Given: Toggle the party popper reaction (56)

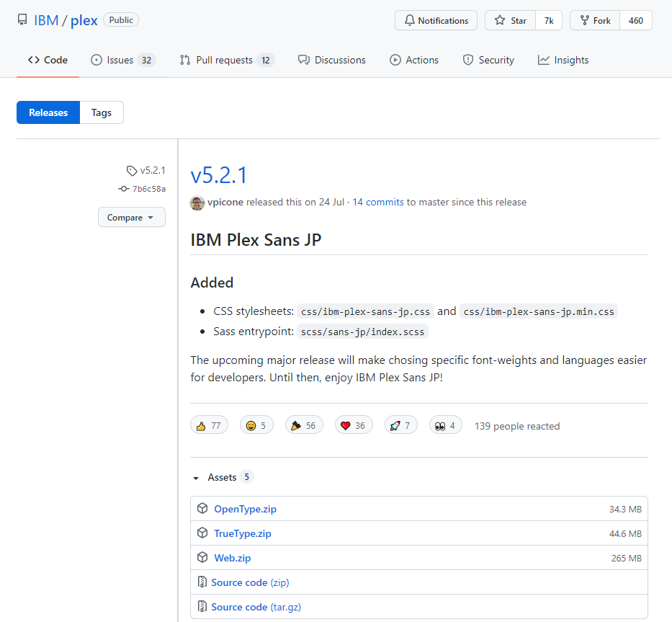Looking at the screenshot, I should [x=304, y=425].
